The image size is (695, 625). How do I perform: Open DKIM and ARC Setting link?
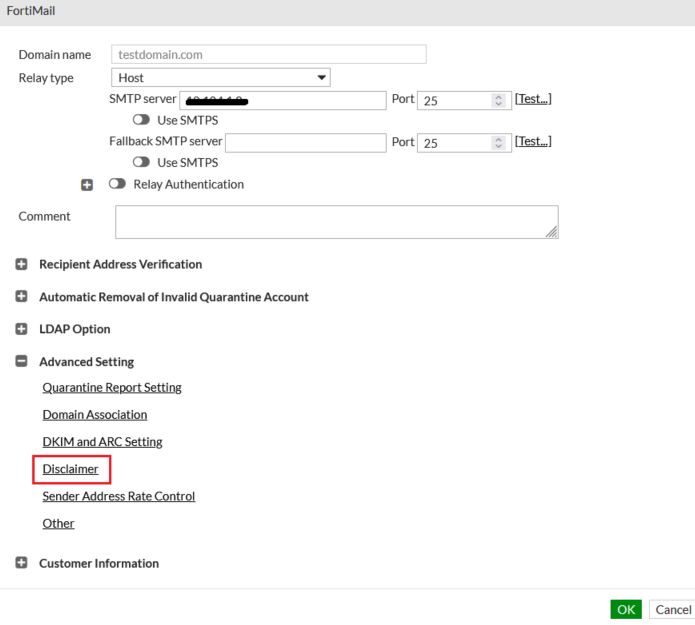[x=102, y=441]
